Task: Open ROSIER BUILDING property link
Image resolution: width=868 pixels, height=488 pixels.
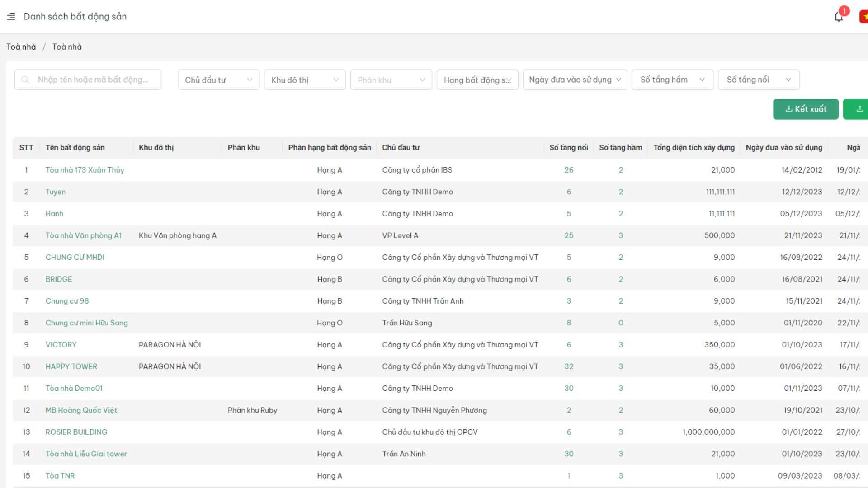Action: tap(76, 432)
